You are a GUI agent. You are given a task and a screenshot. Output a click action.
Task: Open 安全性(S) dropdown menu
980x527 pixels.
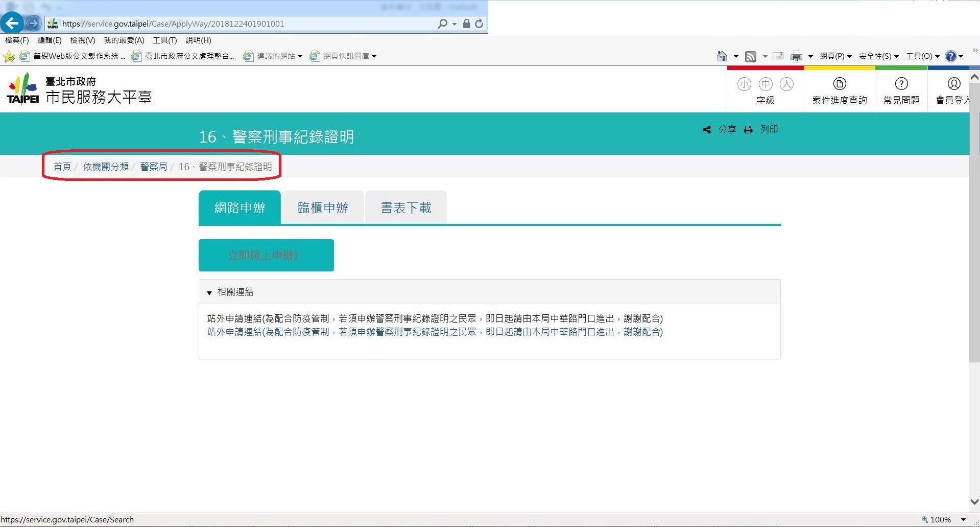pyautogui.click(x=878, y=56)
